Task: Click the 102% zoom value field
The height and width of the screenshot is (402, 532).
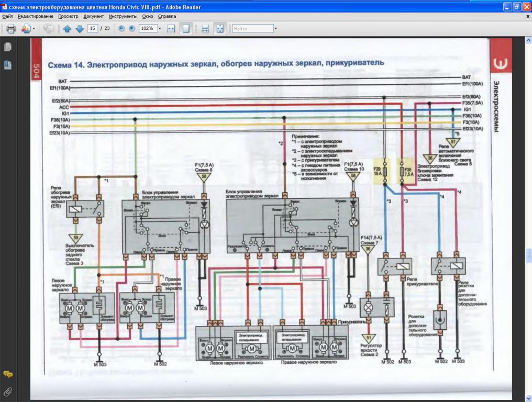Action: (x=148, y=28)
